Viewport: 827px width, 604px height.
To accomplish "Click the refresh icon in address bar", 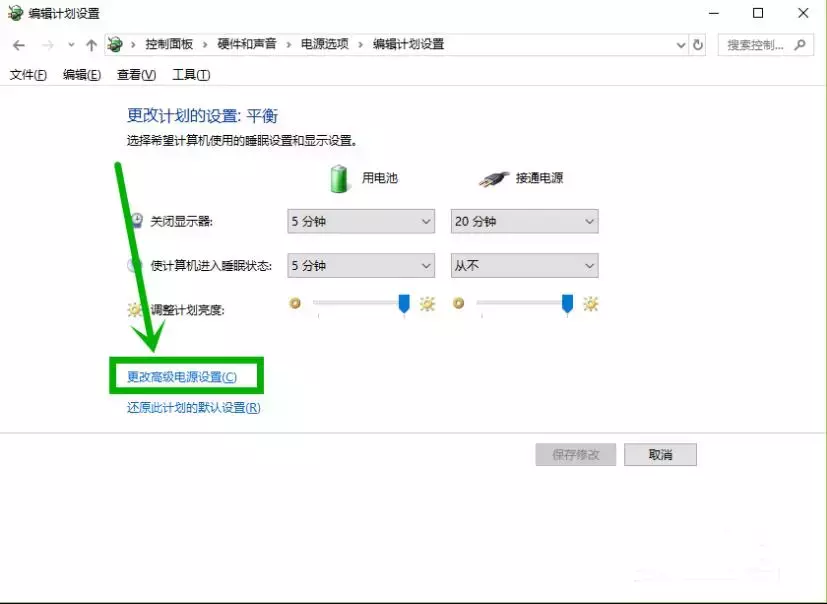I will [697, 44].
